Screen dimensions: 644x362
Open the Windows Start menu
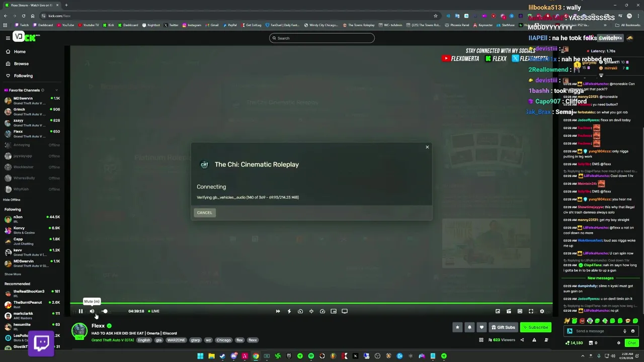[200, 356]
